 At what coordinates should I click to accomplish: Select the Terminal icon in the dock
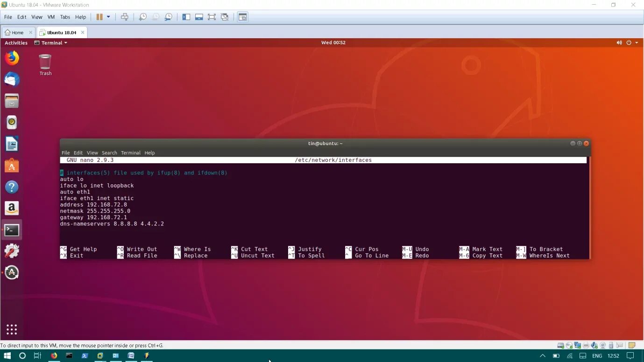pyautogui.click(x=12, y=230)
